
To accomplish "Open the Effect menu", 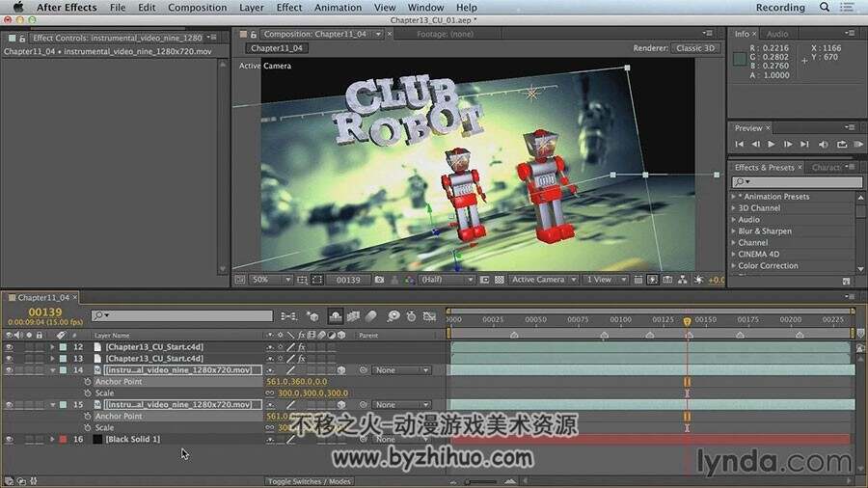I will tap(289, 7).
